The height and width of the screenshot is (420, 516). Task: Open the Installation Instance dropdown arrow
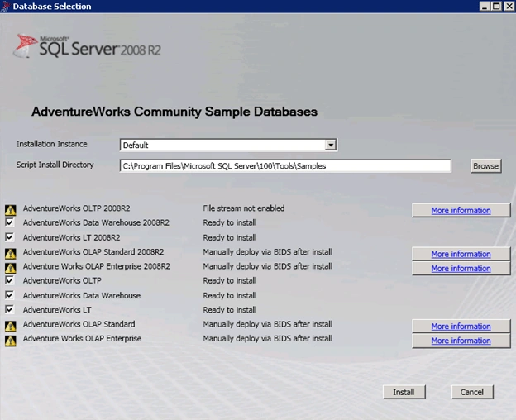point(330,145)
